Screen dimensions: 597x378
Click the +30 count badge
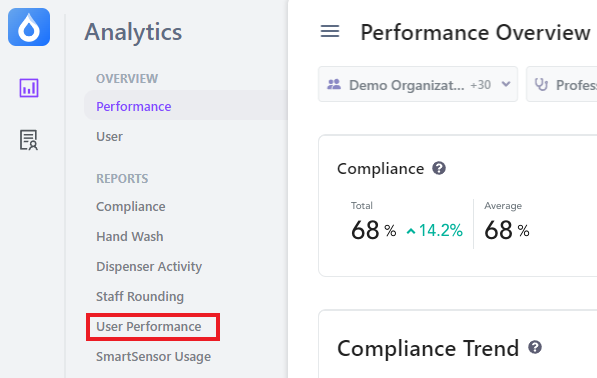click(x=480, y=85)
